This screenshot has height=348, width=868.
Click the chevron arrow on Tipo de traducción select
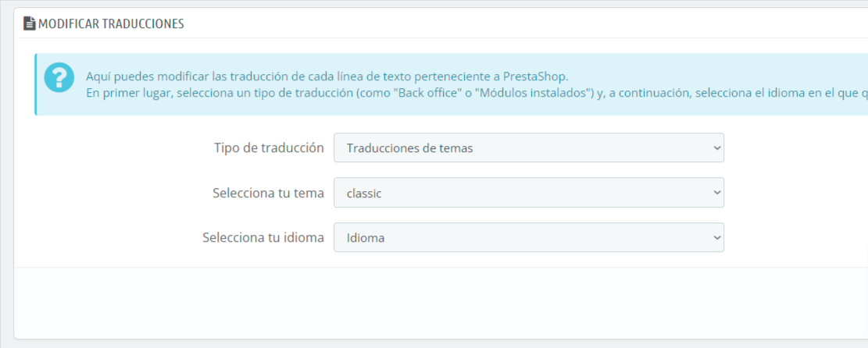point(716,147)
